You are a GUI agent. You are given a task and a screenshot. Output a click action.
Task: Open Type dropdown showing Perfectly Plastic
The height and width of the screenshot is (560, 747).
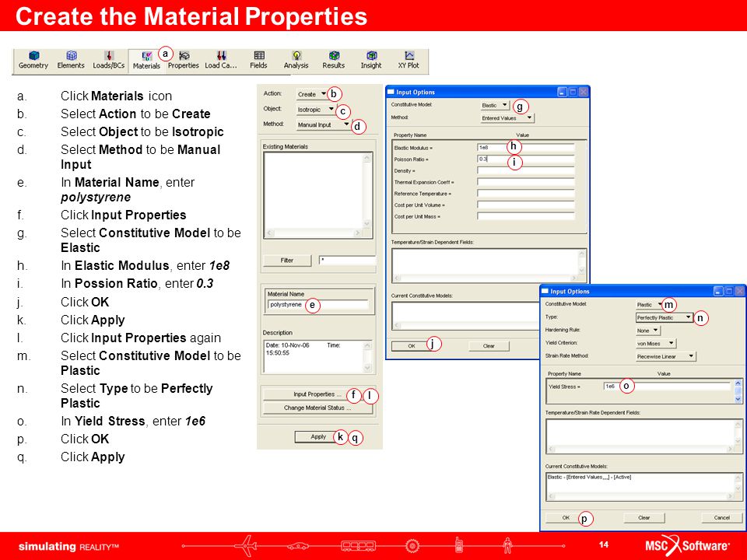coord(664,317)
